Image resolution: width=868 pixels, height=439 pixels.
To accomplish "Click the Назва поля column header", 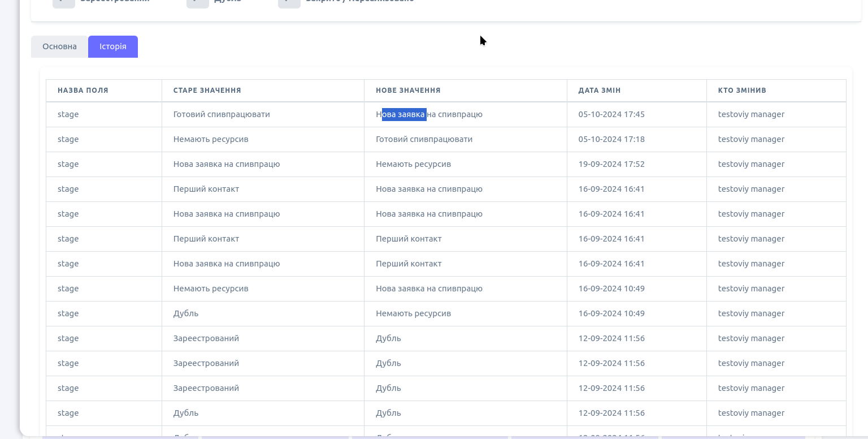I will point(83,91).
